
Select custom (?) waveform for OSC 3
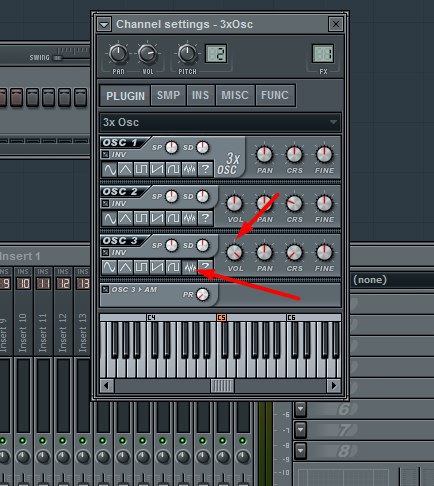[x=205, y=267]
